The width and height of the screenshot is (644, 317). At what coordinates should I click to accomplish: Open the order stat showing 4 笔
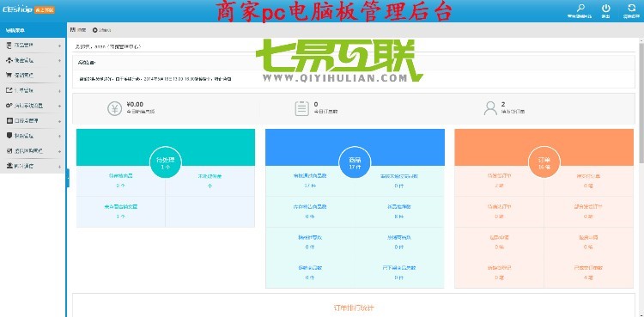pos(588,273)
